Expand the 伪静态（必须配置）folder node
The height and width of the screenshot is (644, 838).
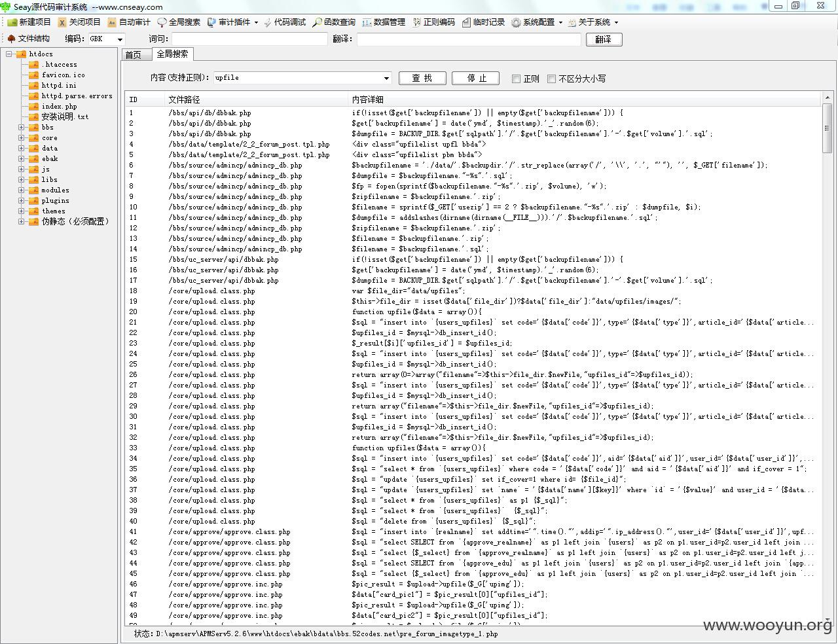[x=21, y=222]
